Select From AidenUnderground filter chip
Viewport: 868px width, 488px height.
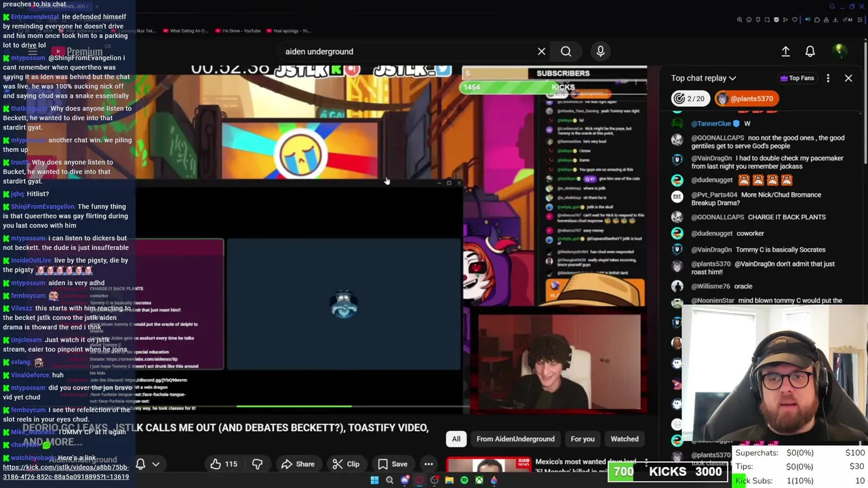(515, 439)
